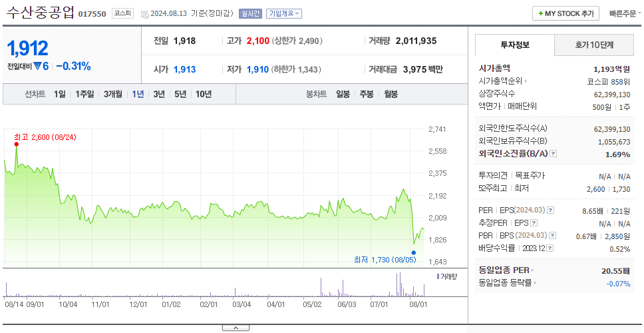This screenshot has height=333, width=644.
Task: Click the PBR BPS value 0.67배 | 2,850원
Action: tap(603, 236)
